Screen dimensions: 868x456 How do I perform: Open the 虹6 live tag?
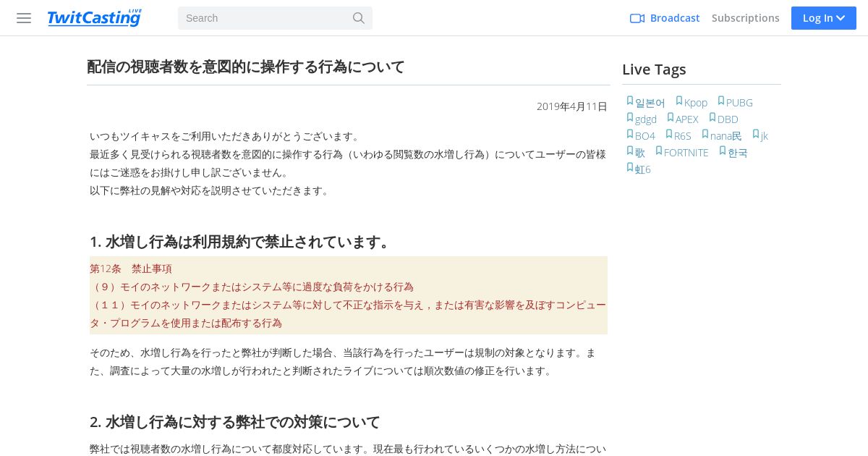(x=643, y=169)
